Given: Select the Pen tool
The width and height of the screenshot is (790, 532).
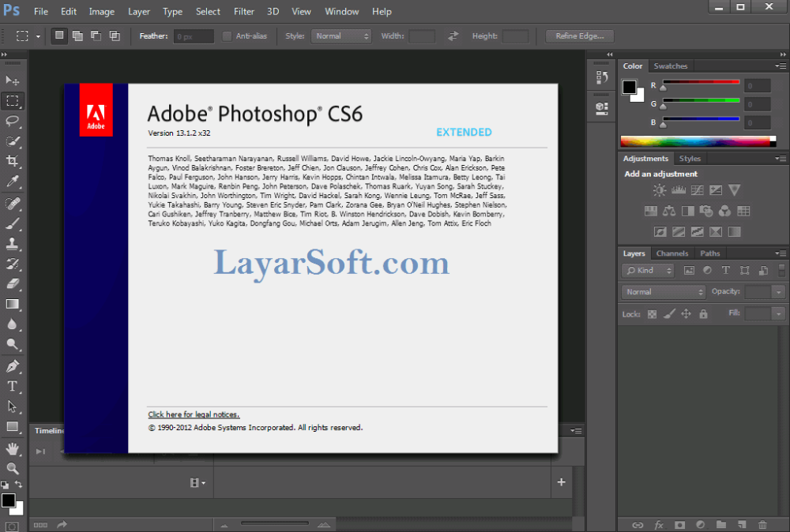Looking at the screenshot, I should [13, 366].
